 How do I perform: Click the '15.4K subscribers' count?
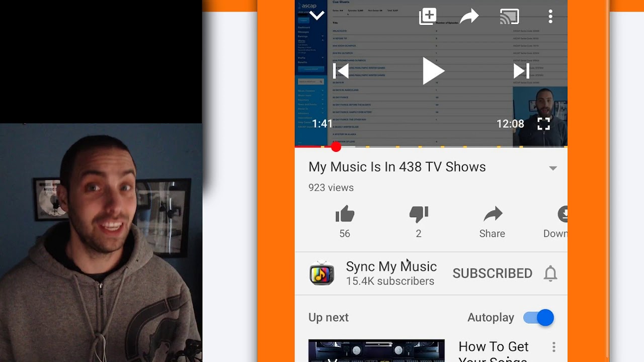pyautogui.click(x=390, y=281)
